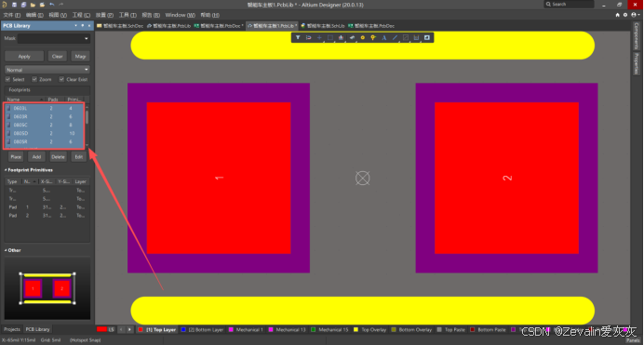This screenshot has height=345, width=644.
Task: Click the footprint preview thumbnail
Action: pyautogui.click(x=47, y=288)
